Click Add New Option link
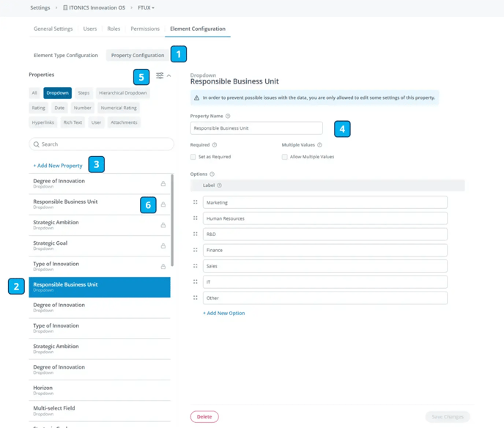This screenshot has height=428, width=504. (223, 313)
